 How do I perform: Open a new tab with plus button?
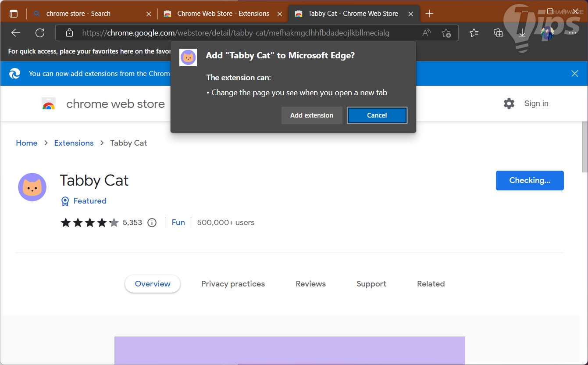pyautogui.click(x=429, y=14)
